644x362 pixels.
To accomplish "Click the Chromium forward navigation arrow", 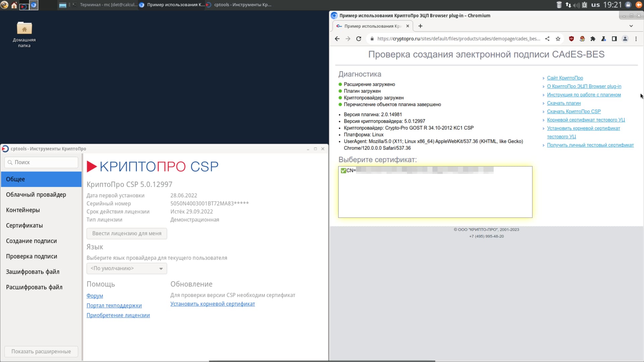I will point(348,39).
